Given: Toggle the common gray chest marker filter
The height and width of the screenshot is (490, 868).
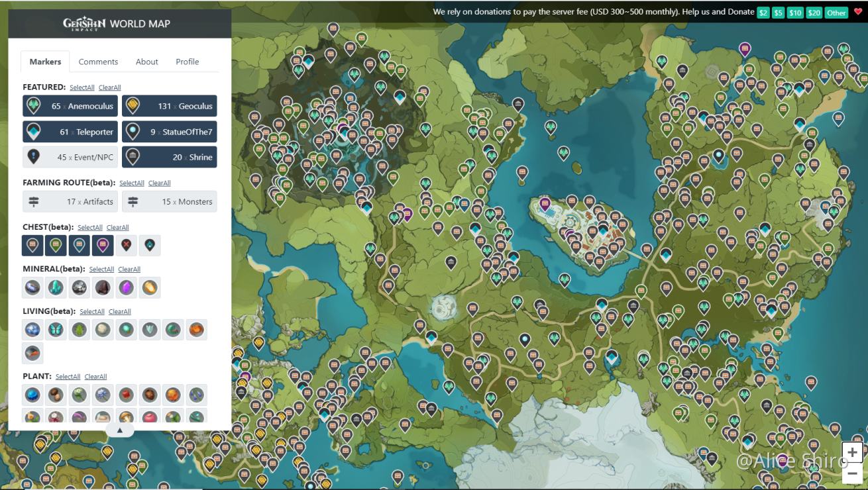Looking at the screenshot, I should [x=33, y=246].
